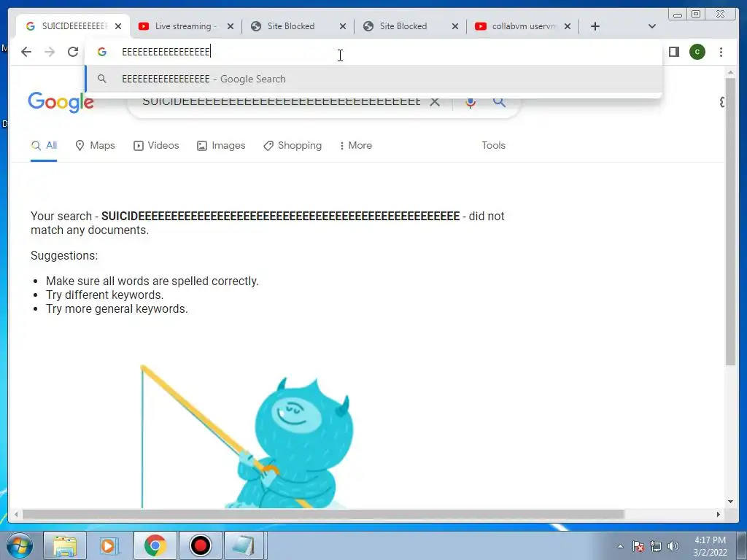Open Chrome's three-dot menu
The height and width of the screenshot is (560, 747).
point(721,52)
